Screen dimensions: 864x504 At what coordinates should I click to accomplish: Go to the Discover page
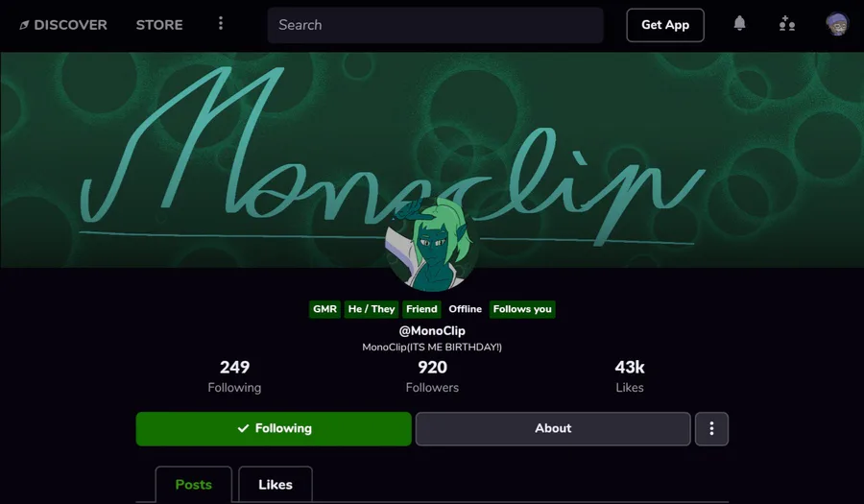click(x=70, y=25)
